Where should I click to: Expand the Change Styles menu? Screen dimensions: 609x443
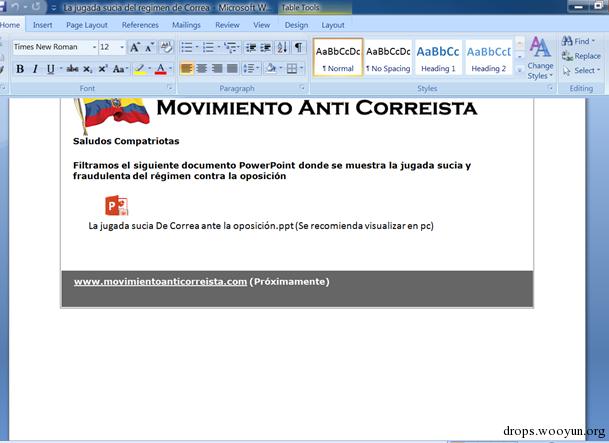click(x=540, y=57)
